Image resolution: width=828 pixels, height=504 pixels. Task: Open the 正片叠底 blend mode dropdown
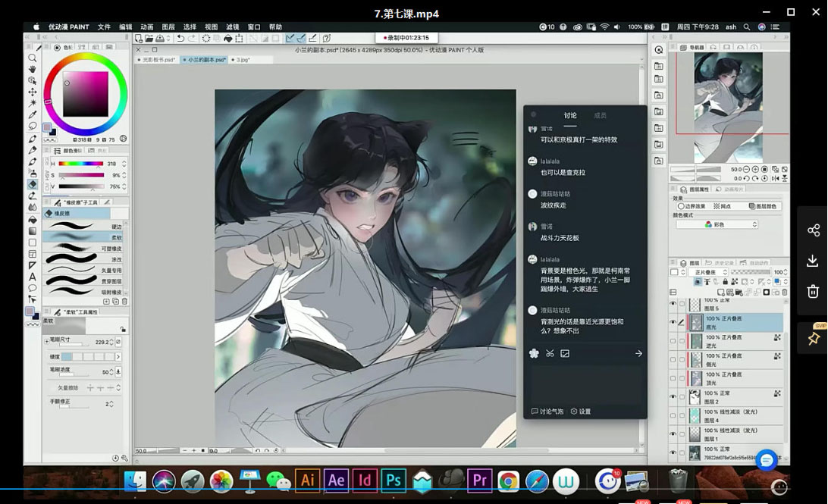pos(708,272)
